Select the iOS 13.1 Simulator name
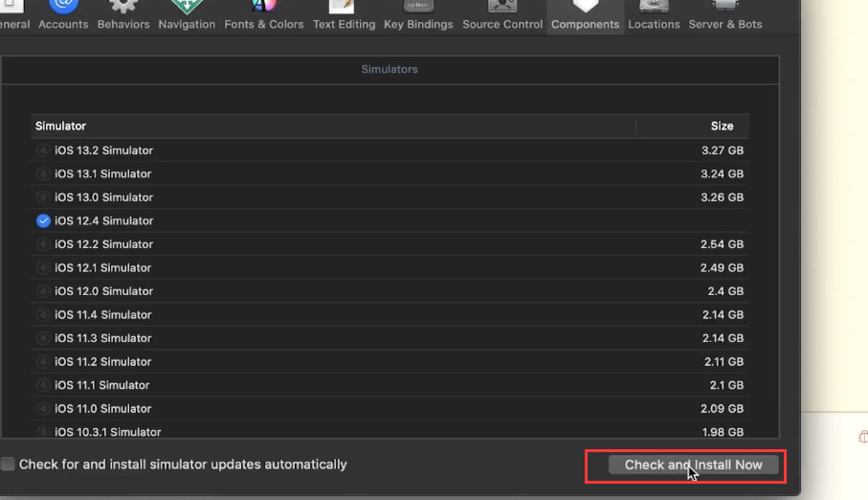The height and width of the screenshot is (500, 868). point(102,174)
